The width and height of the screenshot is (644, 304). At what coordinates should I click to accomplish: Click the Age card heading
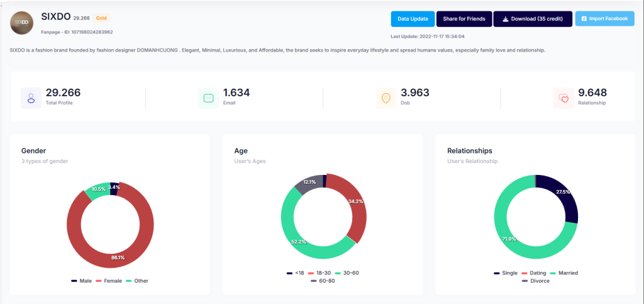(241, 151)
